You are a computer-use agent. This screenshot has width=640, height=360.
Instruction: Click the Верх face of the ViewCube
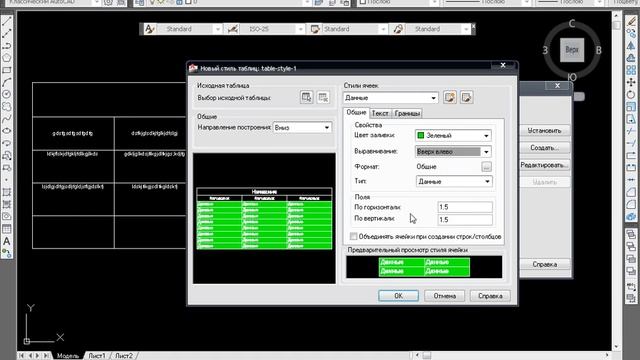pos(572,50)
